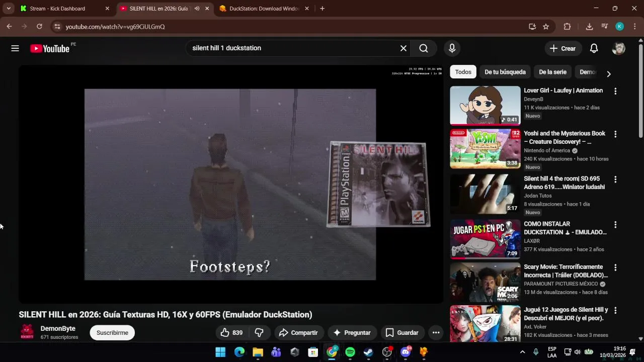Open options for Scary Movie trailer video
The height and width of the screenshot is (362, 644).
click(x=615, y=267)
